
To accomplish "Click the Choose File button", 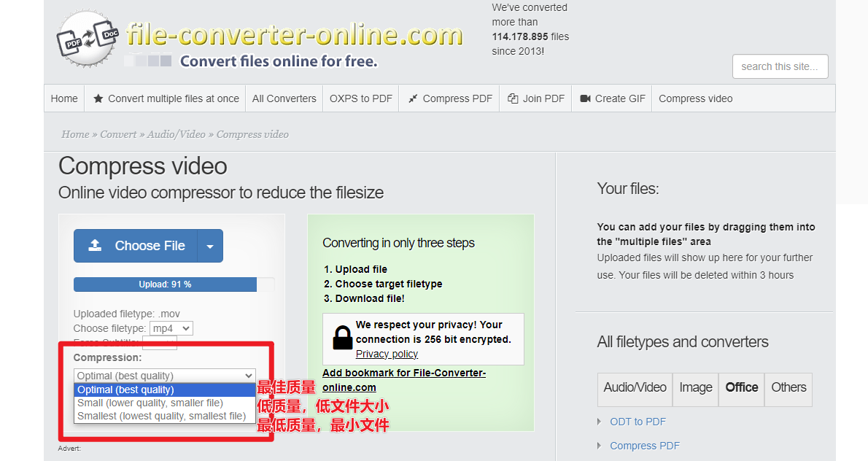I will point(136,246).
